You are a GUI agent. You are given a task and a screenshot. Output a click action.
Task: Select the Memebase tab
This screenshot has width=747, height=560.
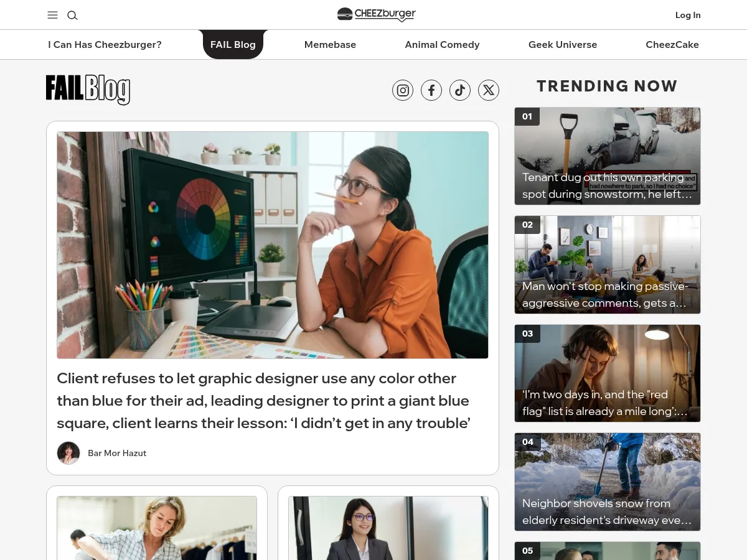pos(330,45)
